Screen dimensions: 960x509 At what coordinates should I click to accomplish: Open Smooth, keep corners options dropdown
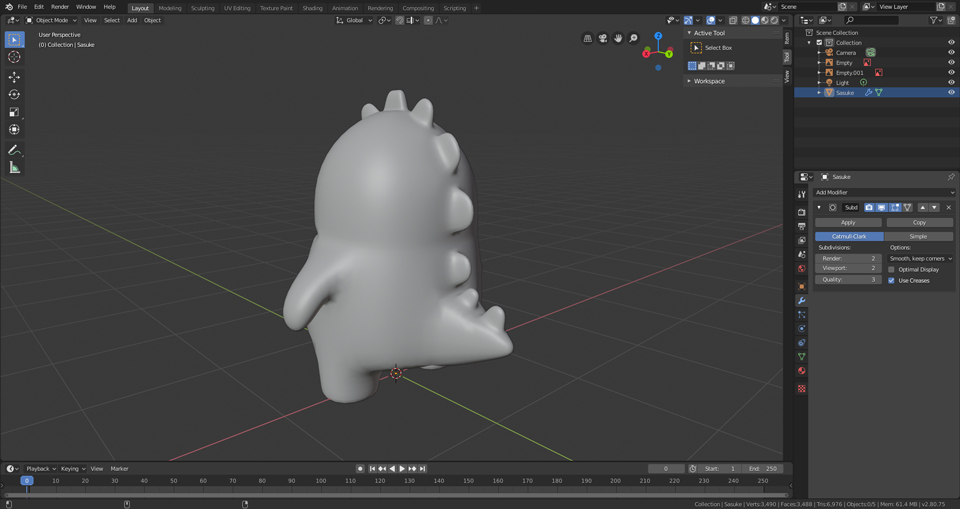point(921,258)
